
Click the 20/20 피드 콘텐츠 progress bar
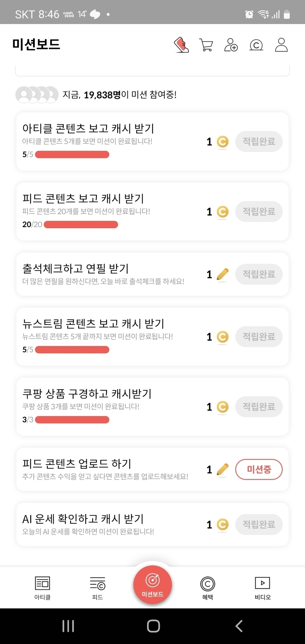pyautogui.click(x=81, y=225)
